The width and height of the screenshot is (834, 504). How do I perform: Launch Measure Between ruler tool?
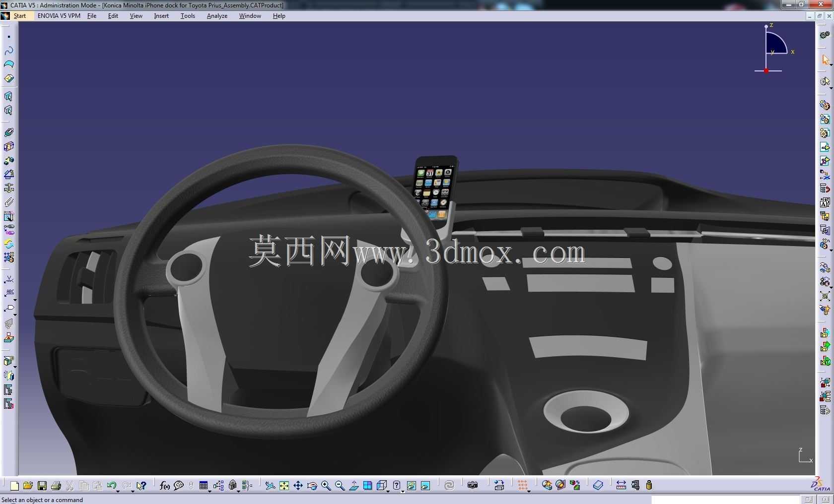tap(621, 486)
